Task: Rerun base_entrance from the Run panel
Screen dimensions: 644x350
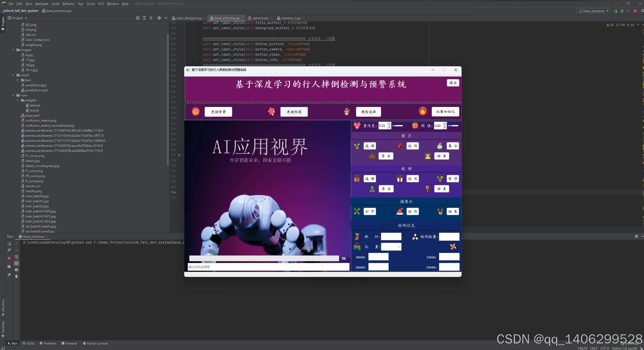Action: click(9, 244)
